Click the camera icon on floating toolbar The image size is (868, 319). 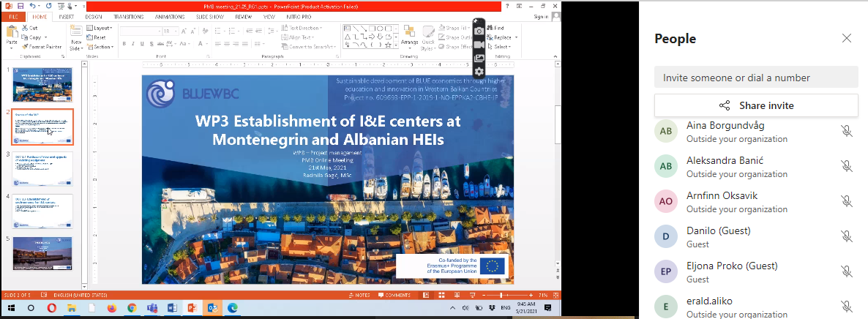pyautogui.click(x=479, y=31)
